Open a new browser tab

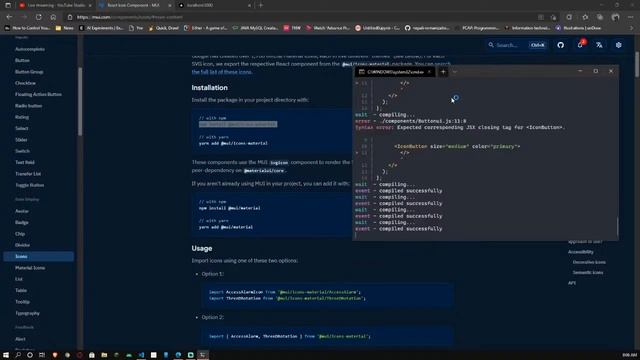click(x=261, y=5)
